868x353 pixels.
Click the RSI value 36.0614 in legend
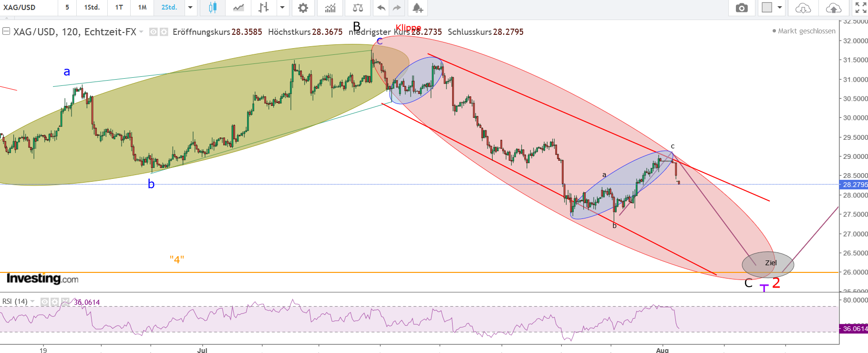coord(87,302)
